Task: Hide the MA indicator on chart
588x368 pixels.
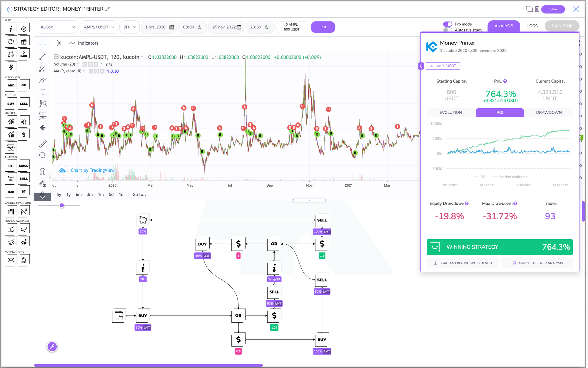Action: pyautogui.click(x=91, y=71)
